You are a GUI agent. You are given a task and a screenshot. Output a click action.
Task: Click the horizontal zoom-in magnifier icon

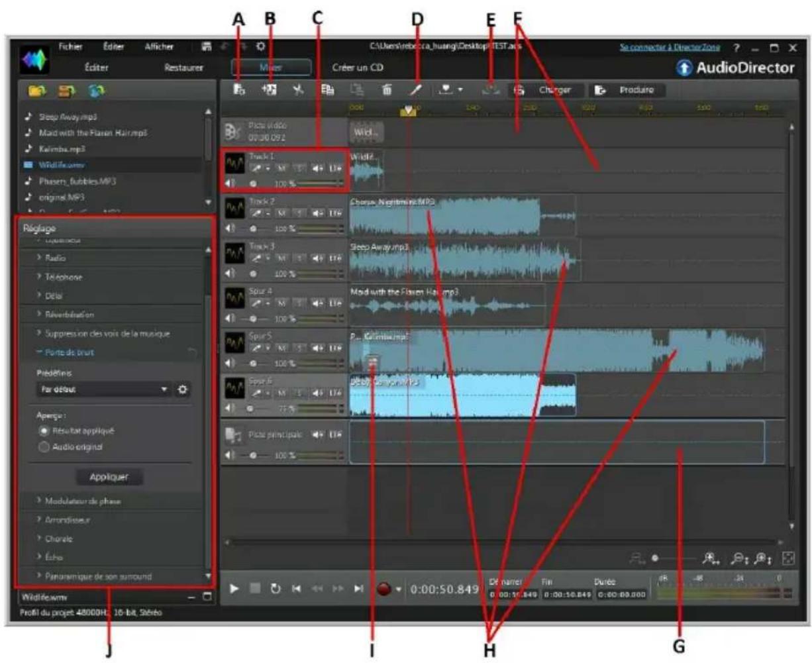click(x=711, y=558)
